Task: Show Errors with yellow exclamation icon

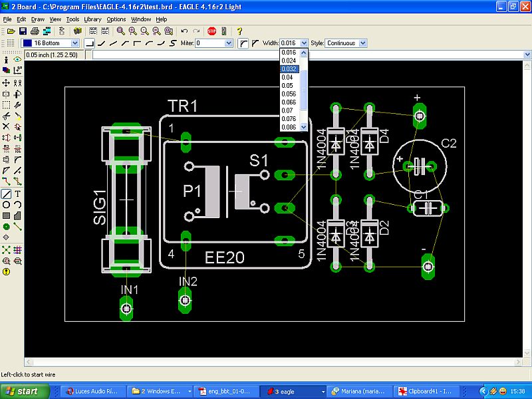Action: 6,272
